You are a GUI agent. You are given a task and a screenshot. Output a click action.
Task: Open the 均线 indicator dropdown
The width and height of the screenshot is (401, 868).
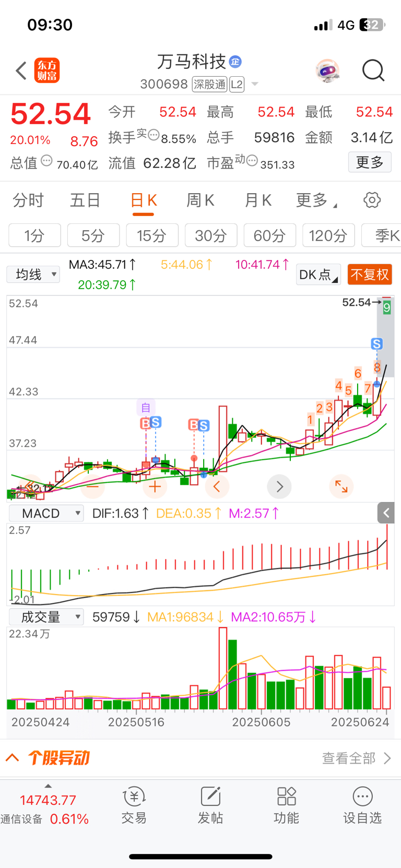(x=33, y=274)
